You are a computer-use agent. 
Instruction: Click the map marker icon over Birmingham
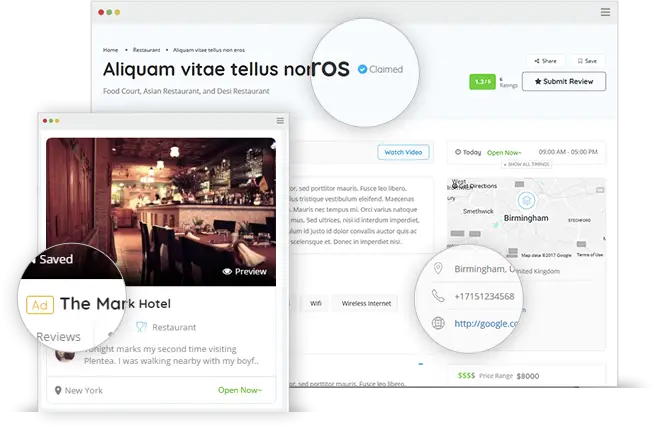pos(526,201)
